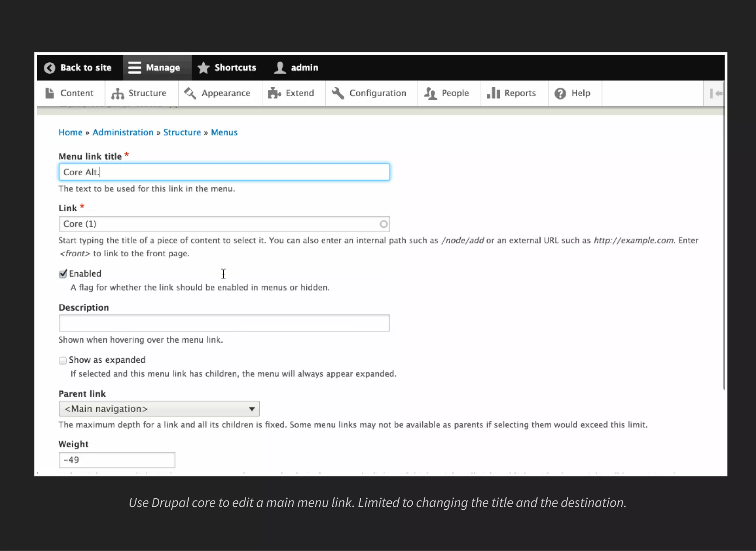Click autocomplete throbber circle in Link field

(384, 224)
